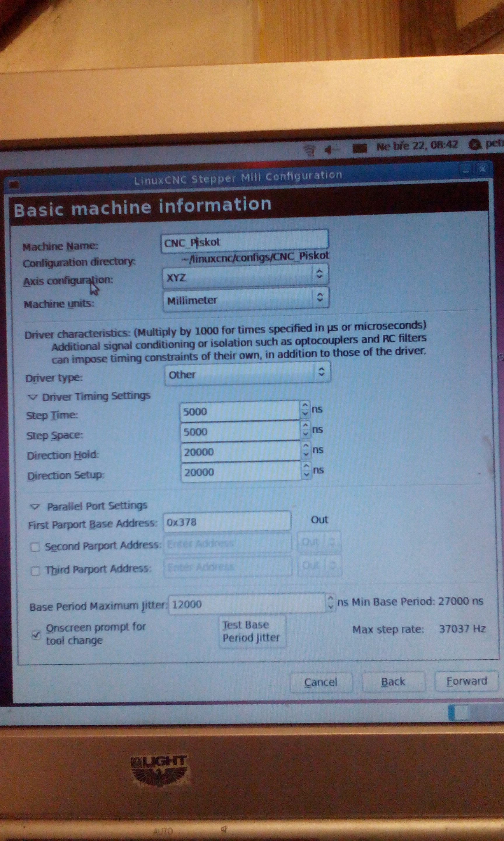
Task: Enable the Third Parport Address checkbox
Action: pos(35,570)
